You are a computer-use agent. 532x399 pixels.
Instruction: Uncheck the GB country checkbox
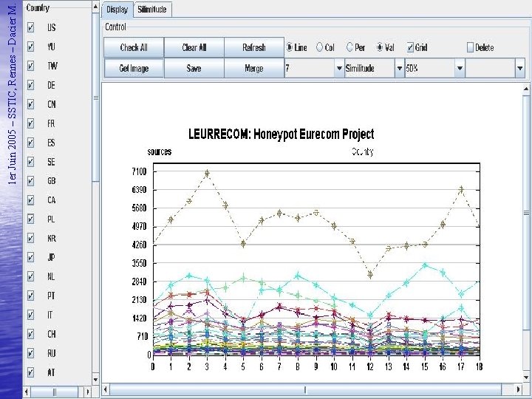[30, 181]
